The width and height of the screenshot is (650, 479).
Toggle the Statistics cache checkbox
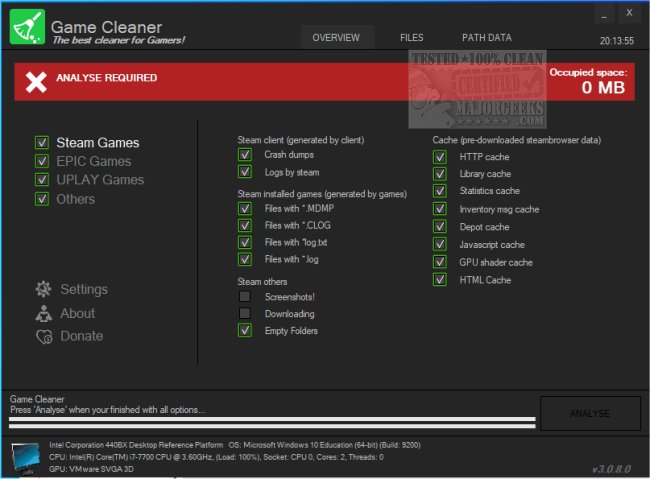pyautogui.click(x=440, y=191)
